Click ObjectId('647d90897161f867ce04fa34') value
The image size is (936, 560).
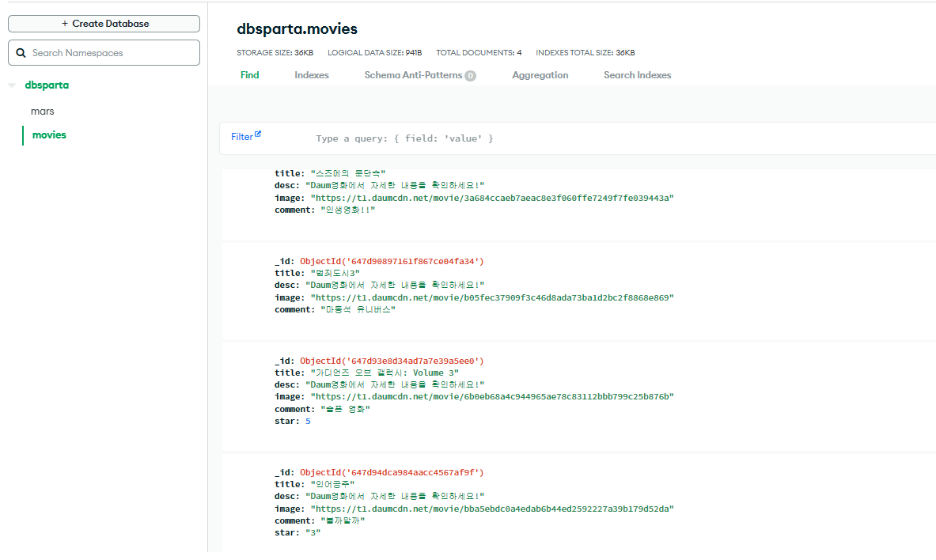click(x=392, y=262)
